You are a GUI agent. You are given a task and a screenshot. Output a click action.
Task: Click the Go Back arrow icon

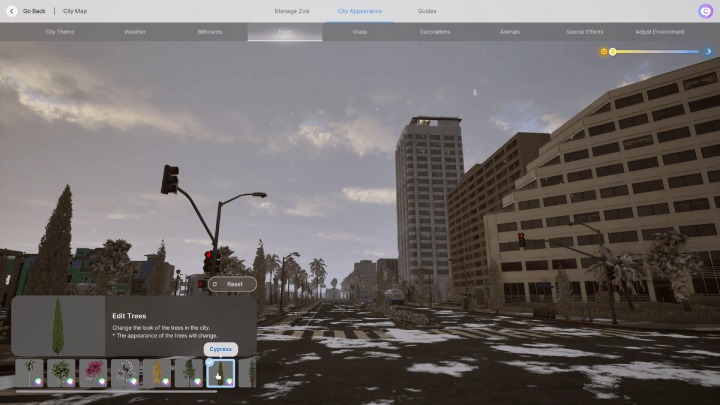point(12,11)
